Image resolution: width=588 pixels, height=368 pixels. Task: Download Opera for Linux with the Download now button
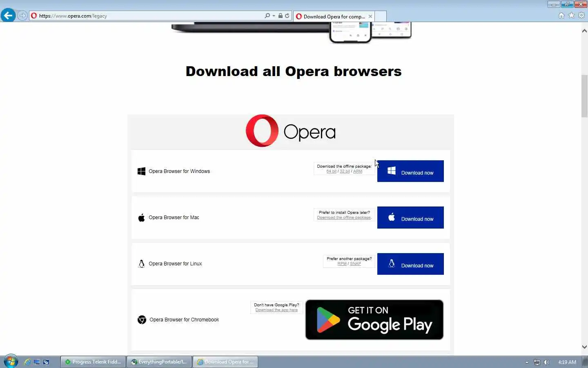410,264
